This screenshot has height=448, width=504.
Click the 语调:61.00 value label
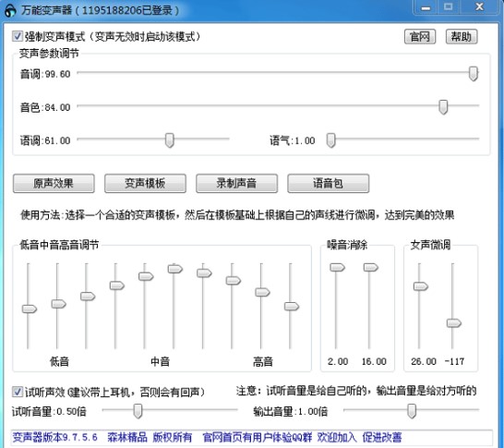point(45,140)
